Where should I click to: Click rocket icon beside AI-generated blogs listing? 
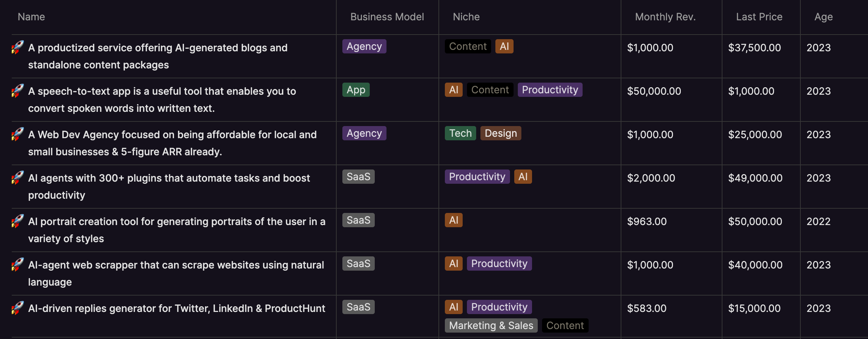[x=17, y=47]
